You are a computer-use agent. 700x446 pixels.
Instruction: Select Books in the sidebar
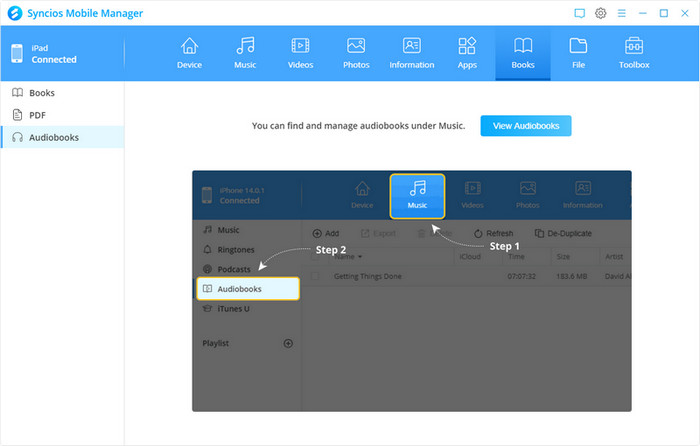[x=62, y=93]
